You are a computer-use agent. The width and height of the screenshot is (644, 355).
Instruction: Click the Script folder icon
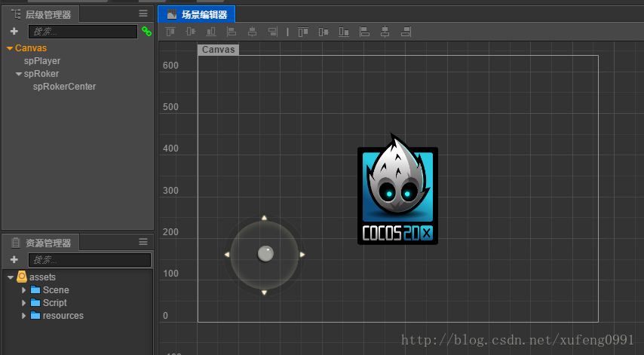[35, 302]
